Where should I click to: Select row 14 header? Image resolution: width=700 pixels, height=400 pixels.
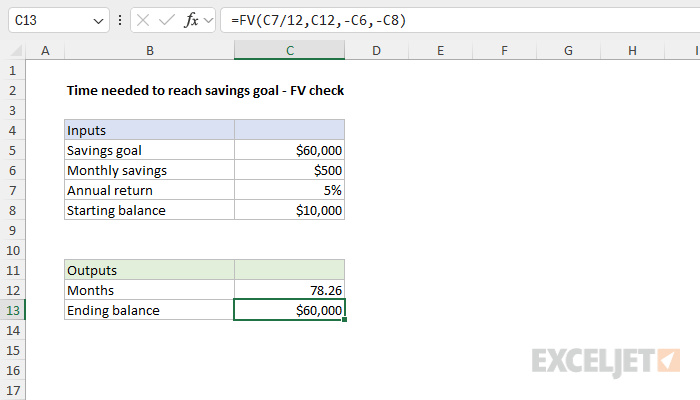[x=12, y=330]
